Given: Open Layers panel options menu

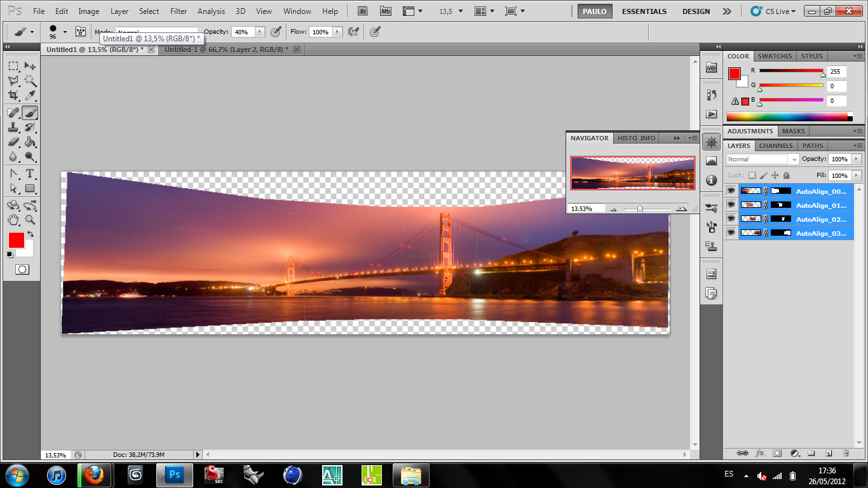Looking at the screenshot, I should click(858, 146).
